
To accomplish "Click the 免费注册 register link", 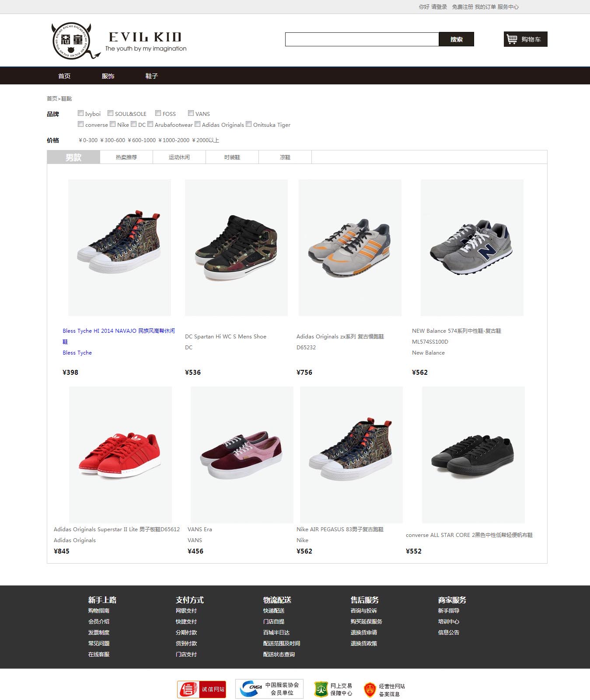I will click(x=462, y=7).
